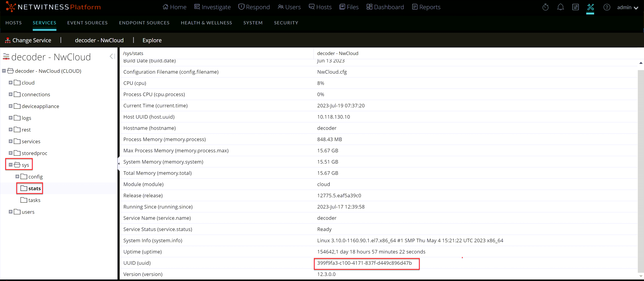Click the users folder icon
The image size is (644, 281).
pyautogui.click(x=17, y=212)
